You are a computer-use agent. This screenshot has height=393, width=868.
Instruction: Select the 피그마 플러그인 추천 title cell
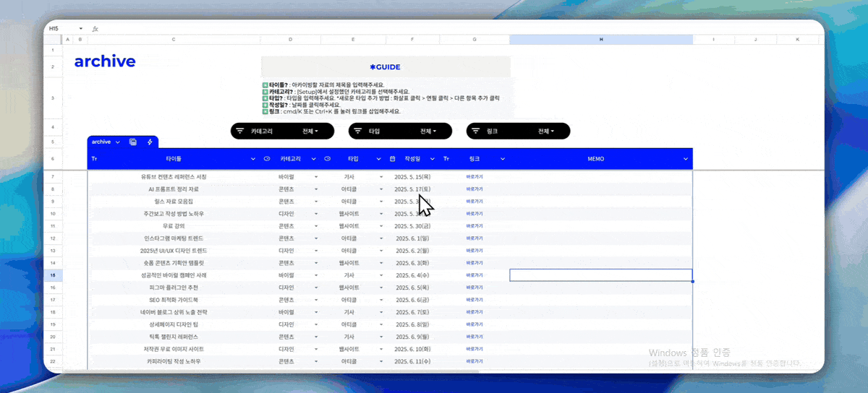(x=174, y=288)
